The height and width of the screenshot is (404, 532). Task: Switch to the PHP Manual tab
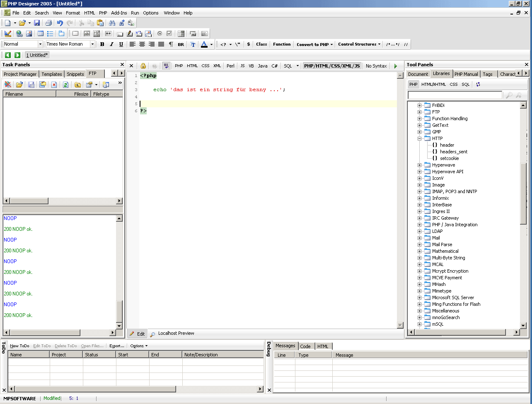[x=466, y=74]
